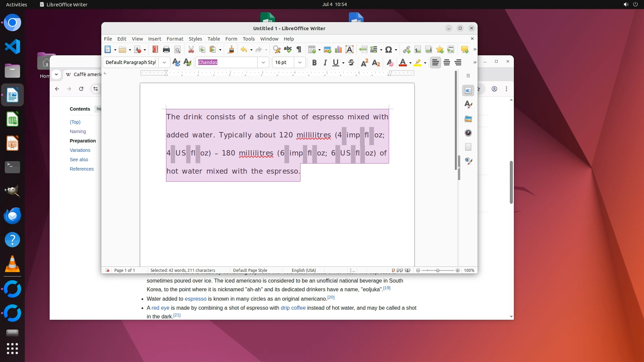Click the Insert Chart icon

tap(338, 50)
